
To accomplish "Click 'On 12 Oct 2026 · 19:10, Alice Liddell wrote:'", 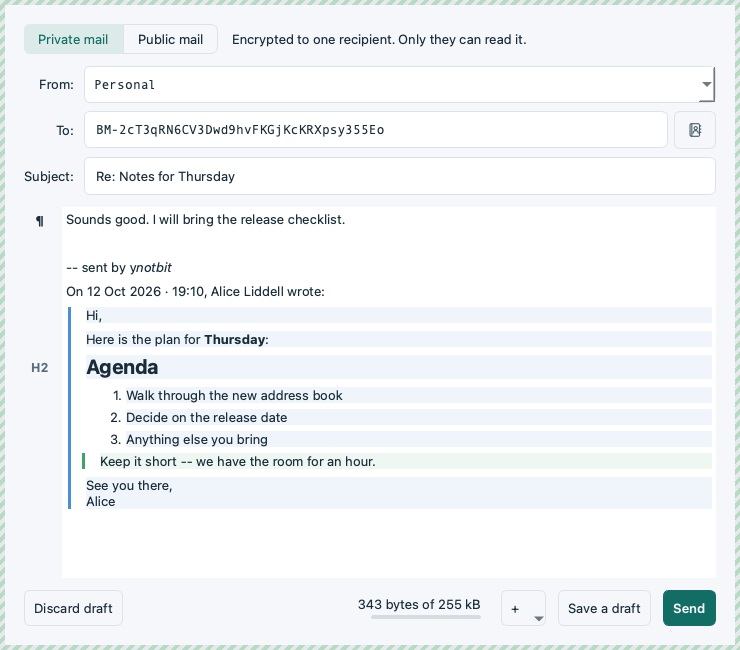I will [195, 291].
